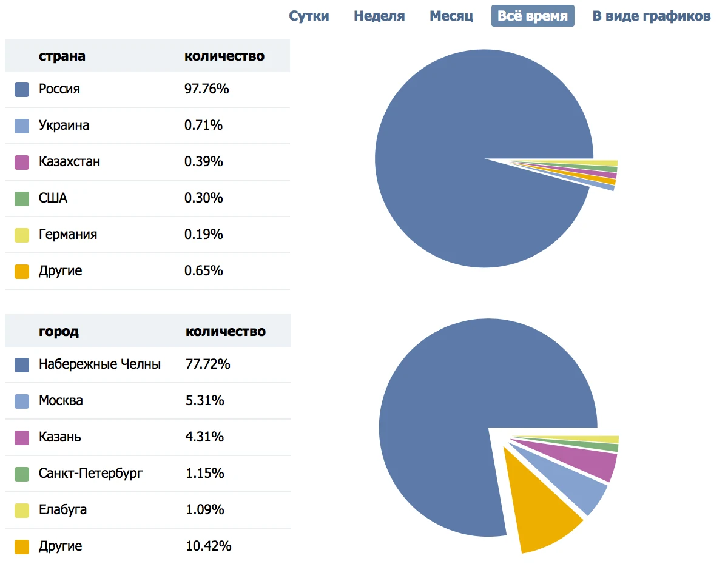The width and height of the screenshot is (728, 564).
Task: Click the Елабуга color swatch
Action: (x=22, y=511)
